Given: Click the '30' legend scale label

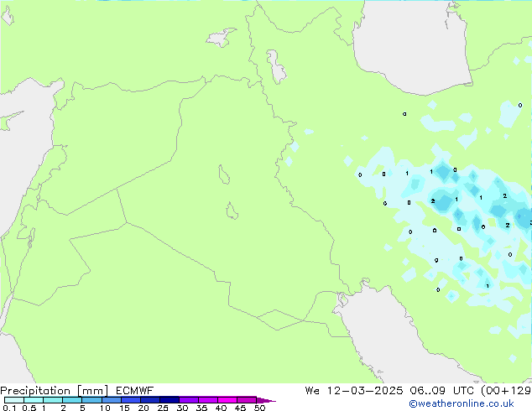Looking at the screenshot, I should coord(182,408).
